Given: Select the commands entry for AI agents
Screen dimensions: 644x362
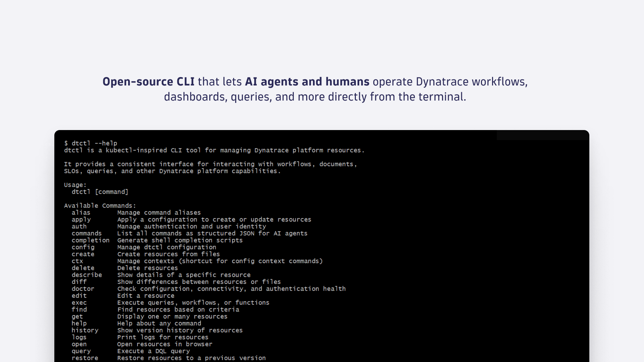Looking at the screenshot, I should (x=87, y=233).
